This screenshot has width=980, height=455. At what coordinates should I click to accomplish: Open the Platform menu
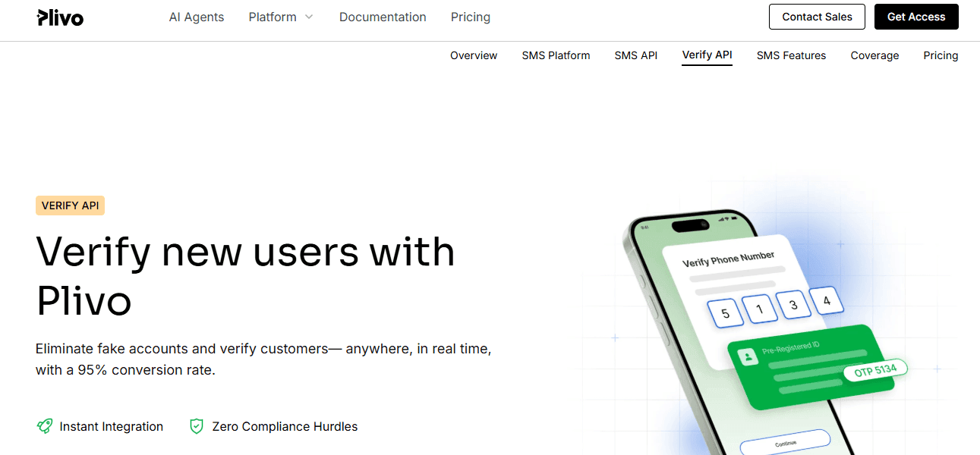[x=273, y=17]
